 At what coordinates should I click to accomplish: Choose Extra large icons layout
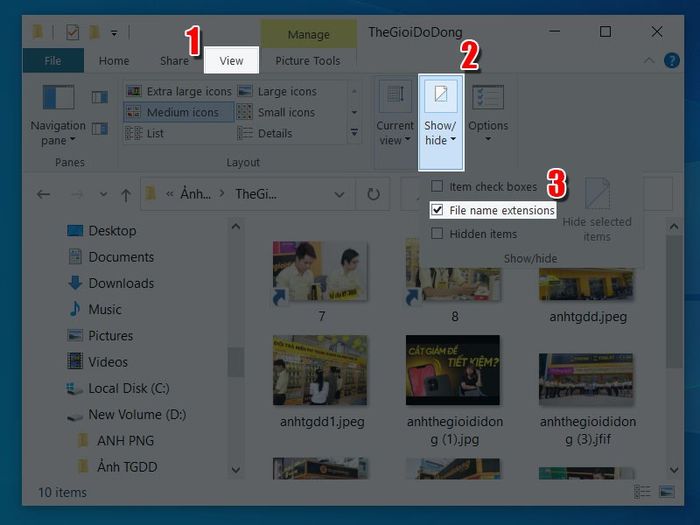coord(179,91)
